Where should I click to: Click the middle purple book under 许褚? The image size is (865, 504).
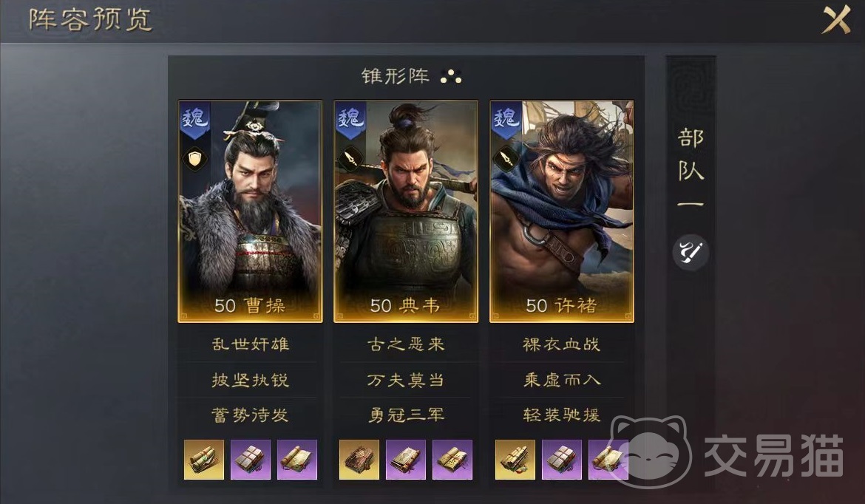562,460
